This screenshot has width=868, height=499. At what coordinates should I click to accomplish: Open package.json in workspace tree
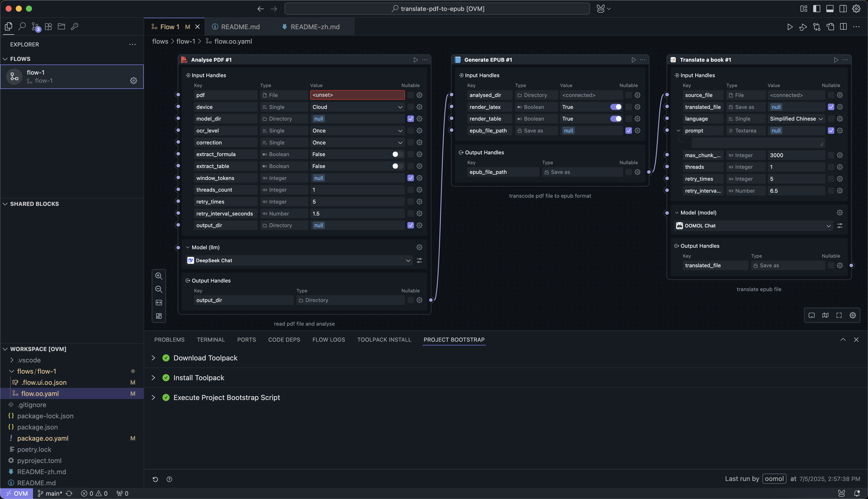point(37,427)
